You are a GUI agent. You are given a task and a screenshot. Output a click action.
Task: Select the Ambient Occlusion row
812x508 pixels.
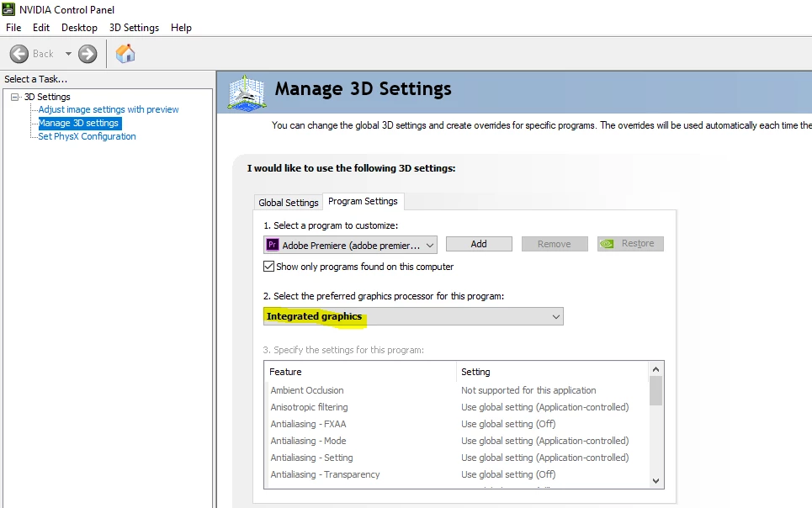click(456, 390)
